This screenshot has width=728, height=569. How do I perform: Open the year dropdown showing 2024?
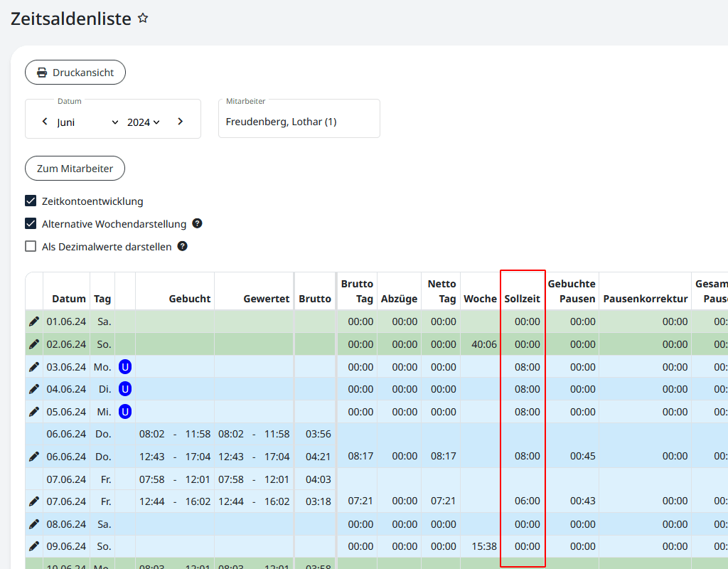click(x=143, y=122)
